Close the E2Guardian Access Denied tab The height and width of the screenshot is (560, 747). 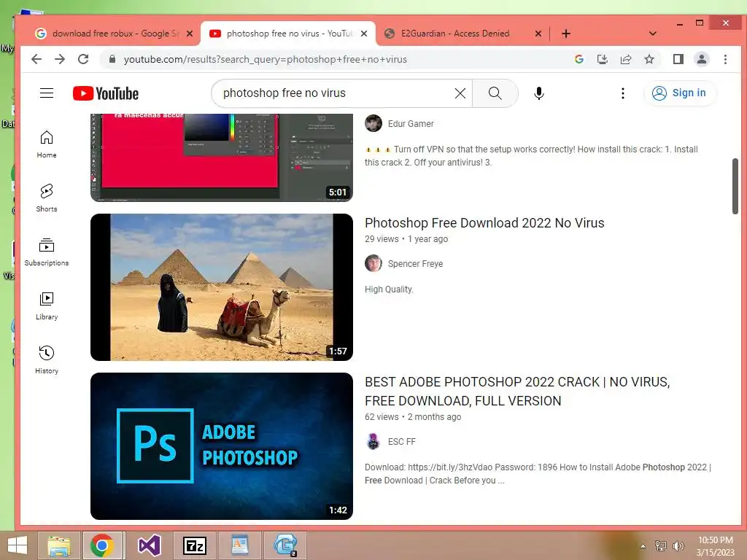[538, 34]
